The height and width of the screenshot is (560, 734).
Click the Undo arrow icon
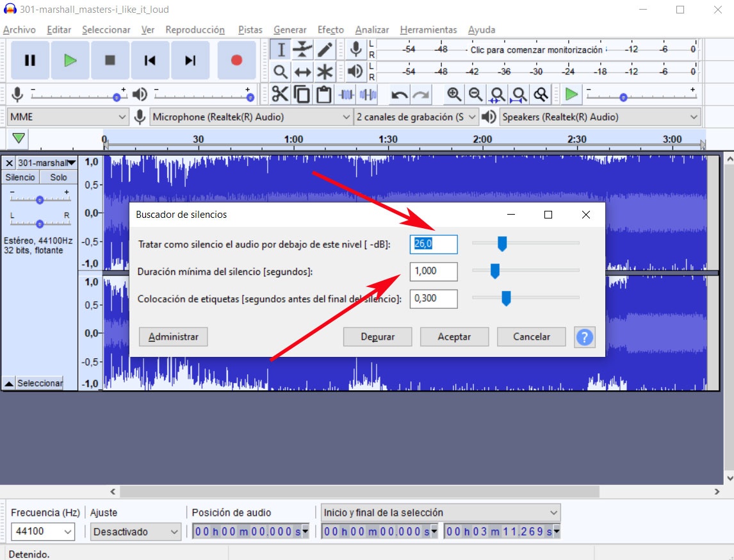click(399, 95)
